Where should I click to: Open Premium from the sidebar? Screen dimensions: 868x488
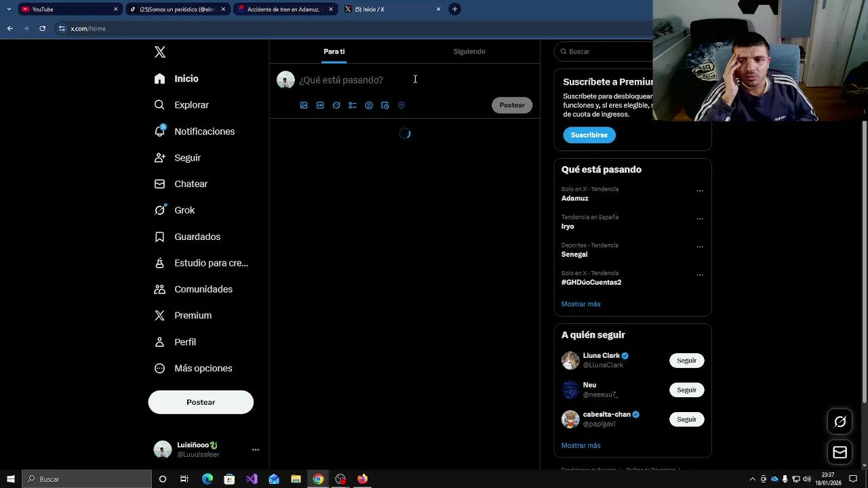click(x=183, y=316)
